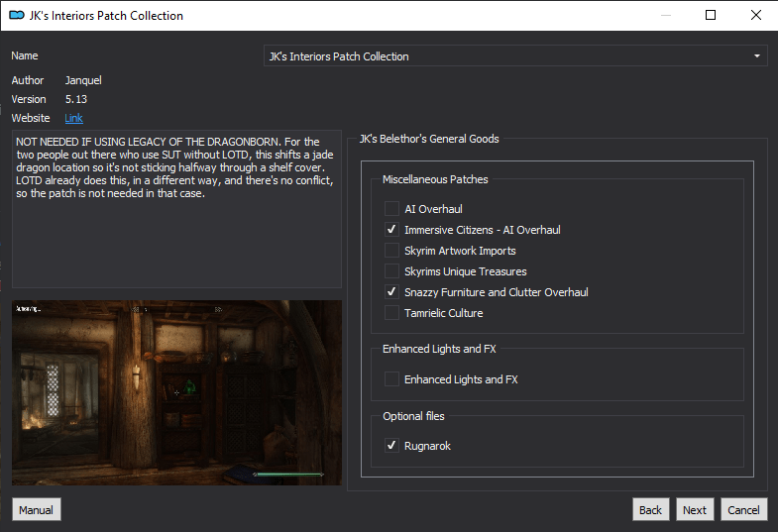This screenshot has height=532, width=778.
Task: Maximize the installer window
Action: pos(711,15)
